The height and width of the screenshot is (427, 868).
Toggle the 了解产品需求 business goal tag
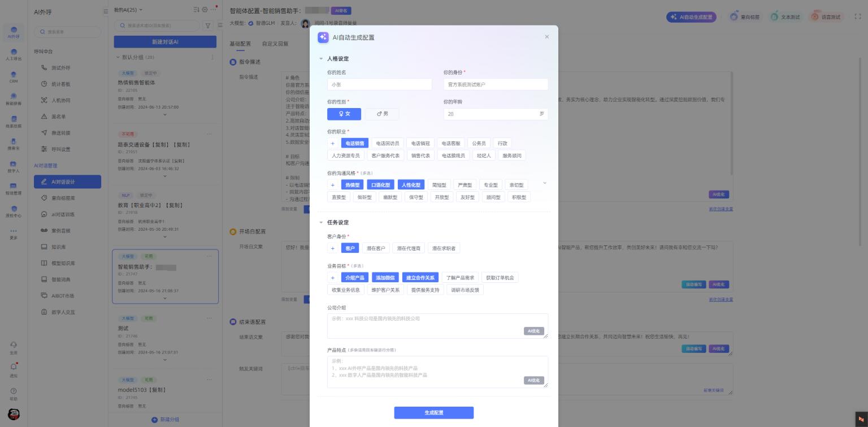(x=459, y=278)
